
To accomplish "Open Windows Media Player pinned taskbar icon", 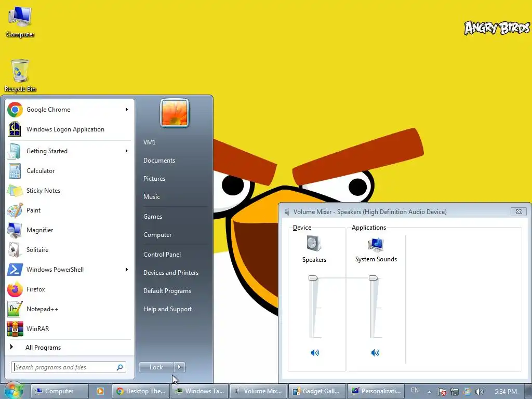I will 100,391.
